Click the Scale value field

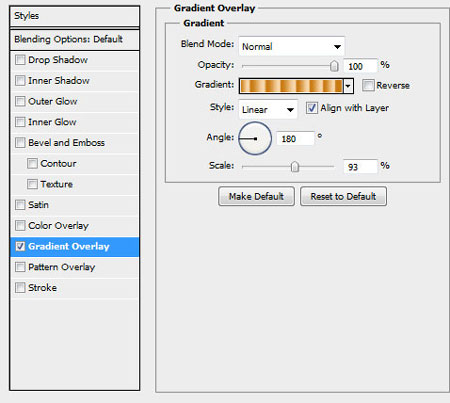pyautogui.click(x=360, y=166)
